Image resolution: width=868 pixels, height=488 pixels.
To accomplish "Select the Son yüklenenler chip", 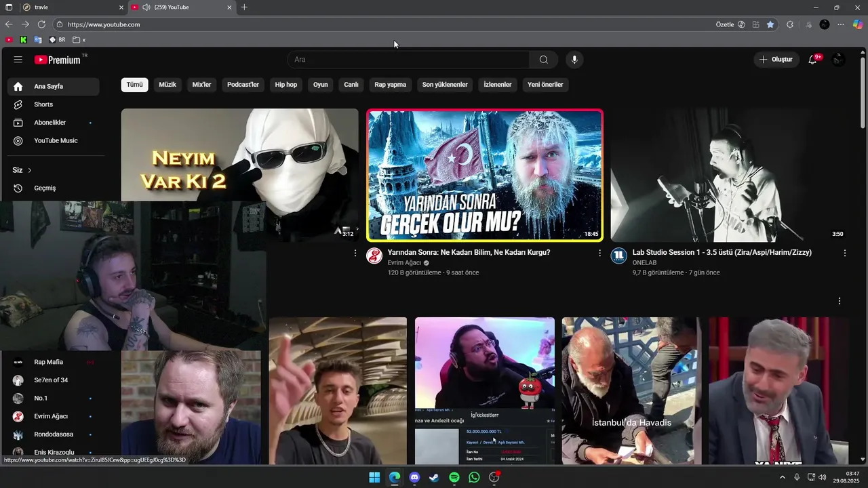I will click(x=445, y=85).
